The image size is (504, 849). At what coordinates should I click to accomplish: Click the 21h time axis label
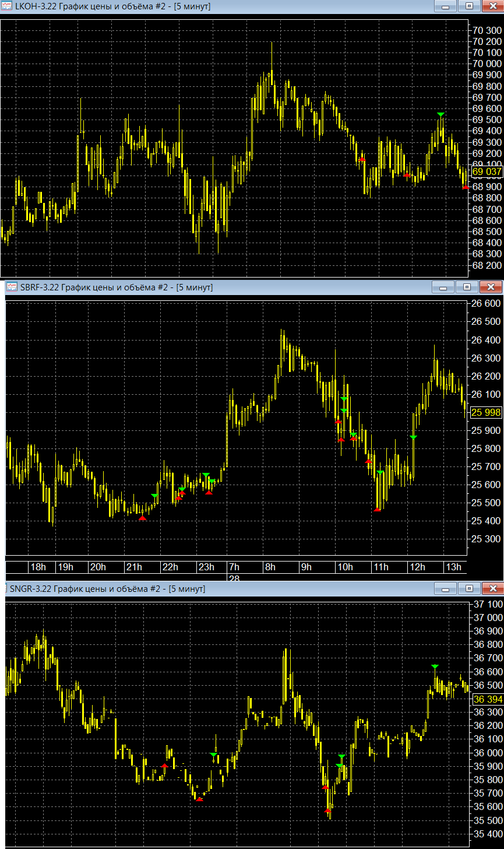(x=135, y=567)
